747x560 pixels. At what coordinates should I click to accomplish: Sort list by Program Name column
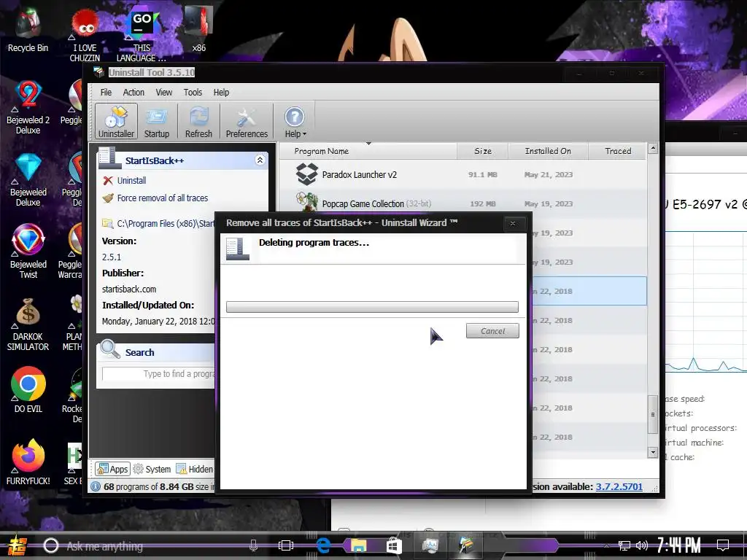pos(368,151)
